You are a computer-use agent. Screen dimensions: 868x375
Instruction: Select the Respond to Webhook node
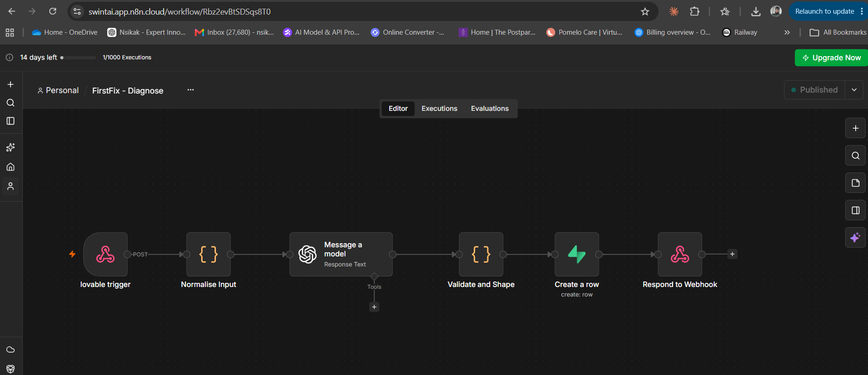(x=680, y=254)
